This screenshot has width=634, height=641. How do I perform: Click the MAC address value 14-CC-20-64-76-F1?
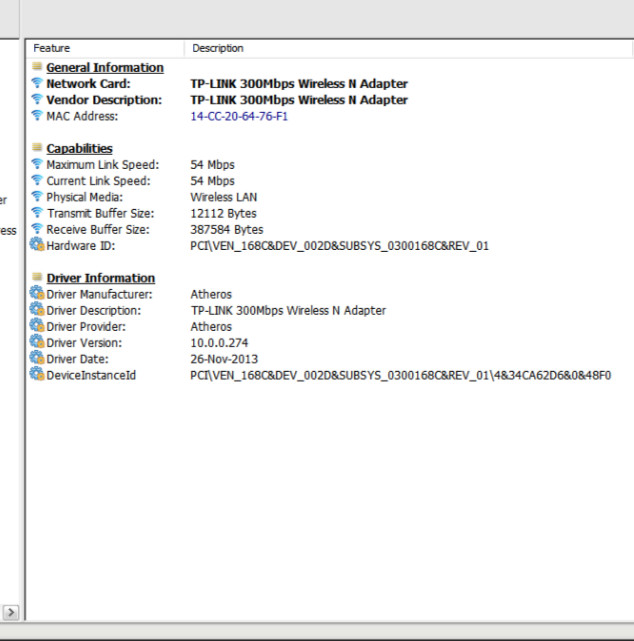pos(239,116)
